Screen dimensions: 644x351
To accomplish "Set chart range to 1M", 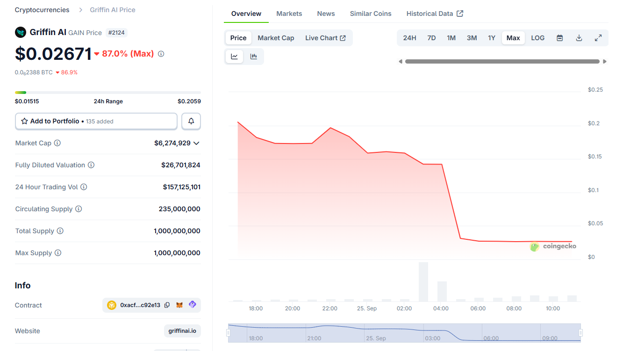I will (451, 38).
